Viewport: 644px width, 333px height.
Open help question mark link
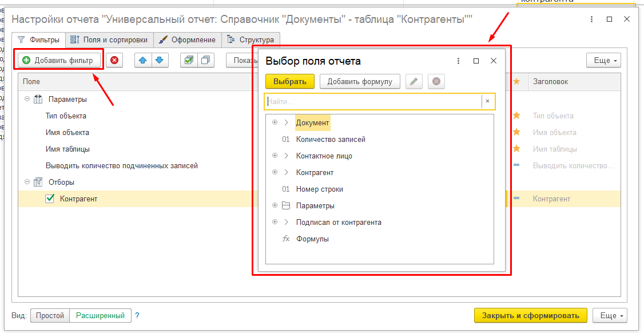point(137,316)
